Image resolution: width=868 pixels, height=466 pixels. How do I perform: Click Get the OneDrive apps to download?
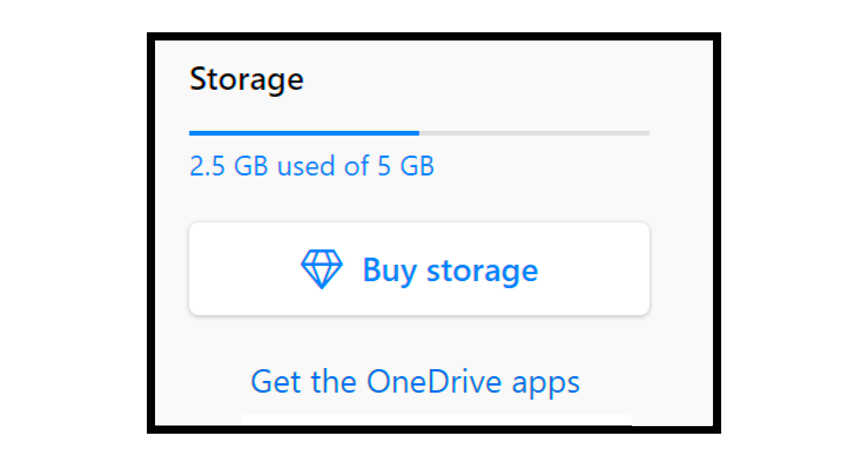pyautogui.click(x=416, y=381)
